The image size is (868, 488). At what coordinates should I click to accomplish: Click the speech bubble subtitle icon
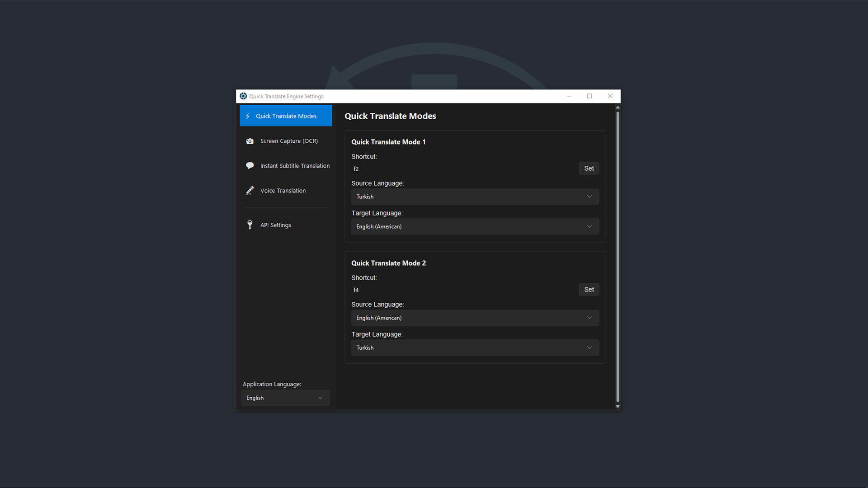(250, 166)
